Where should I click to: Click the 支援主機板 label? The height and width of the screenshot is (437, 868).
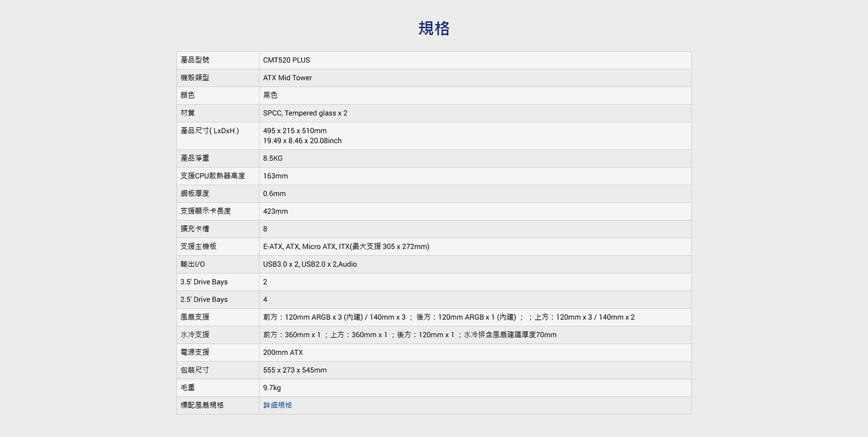[198, 247]
